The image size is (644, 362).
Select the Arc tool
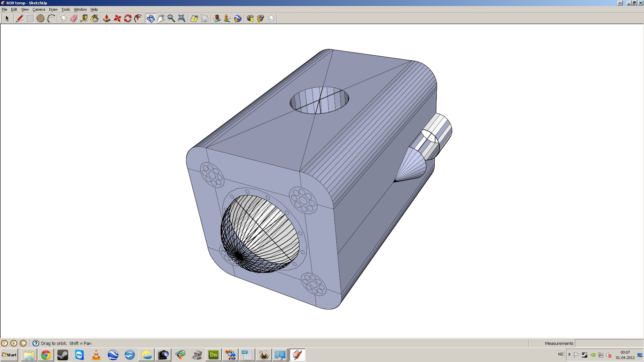point(51,18)
